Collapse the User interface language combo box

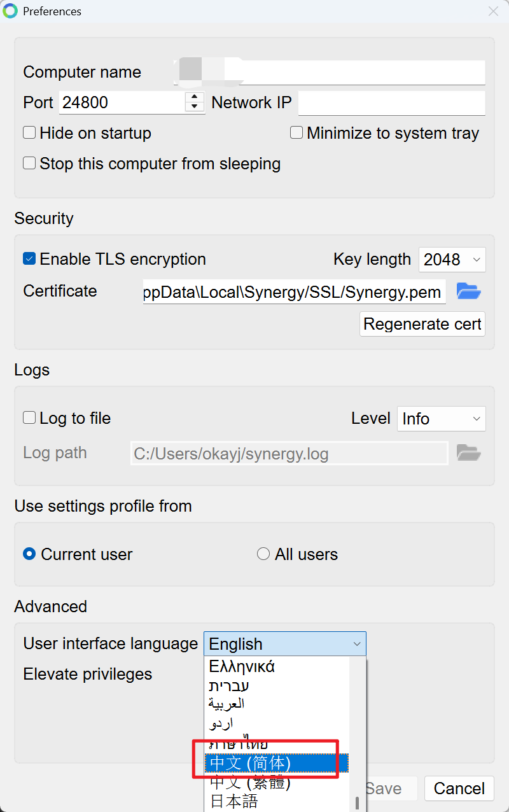pyautogui.click(x=285, y=644)
